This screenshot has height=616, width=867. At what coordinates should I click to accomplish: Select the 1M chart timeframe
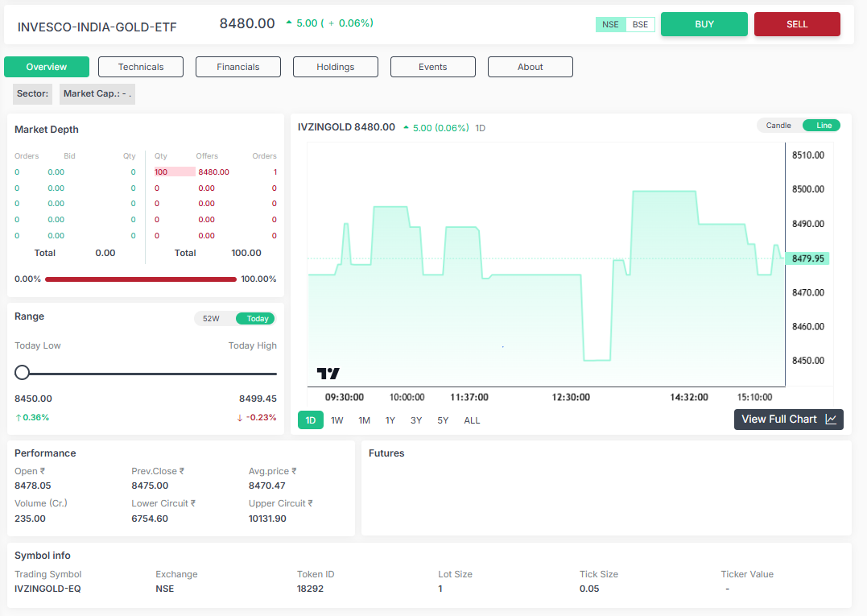pyautogui.click(x=365, y=420)
